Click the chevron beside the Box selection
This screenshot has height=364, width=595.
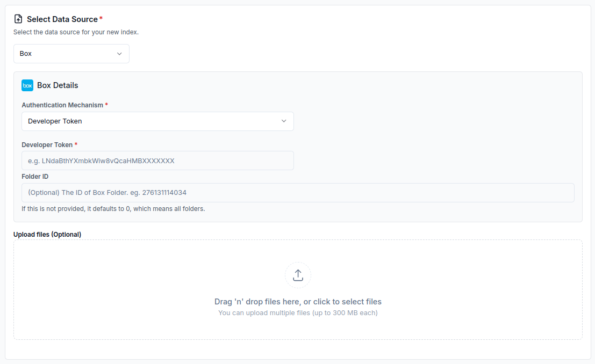click(119, 54)
